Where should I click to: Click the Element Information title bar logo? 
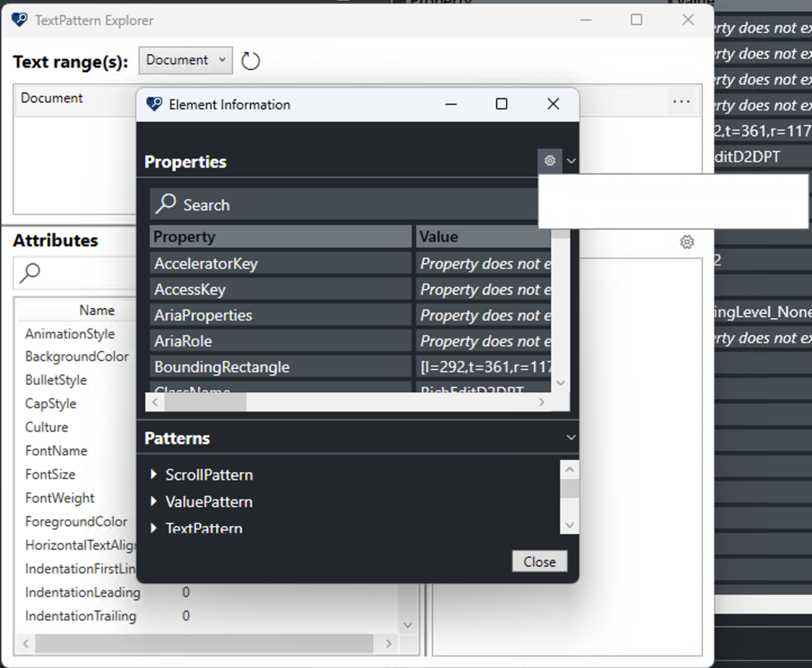click(154, 104)
